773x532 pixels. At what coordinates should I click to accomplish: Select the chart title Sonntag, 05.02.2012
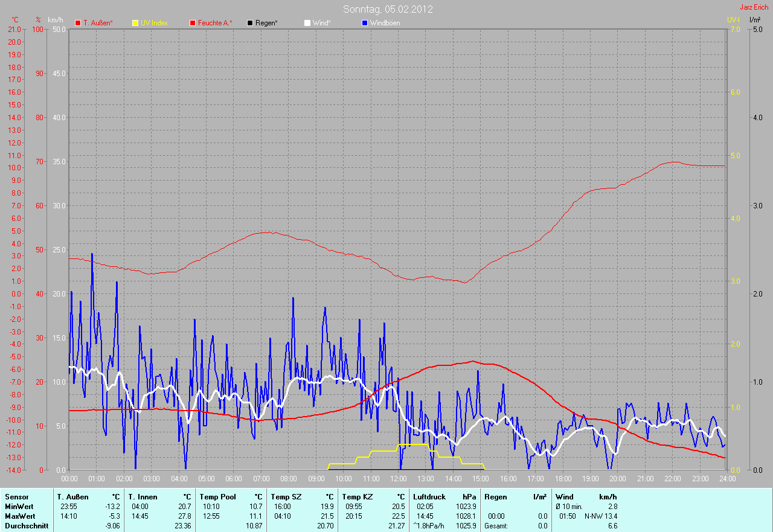point(388,9)
